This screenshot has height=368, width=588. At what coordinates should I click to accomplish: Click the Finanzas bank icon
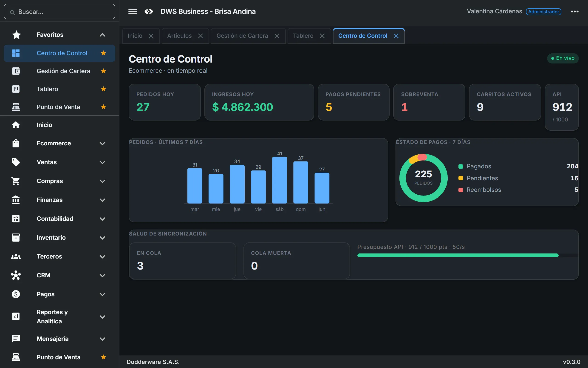[x=16, y=200]
